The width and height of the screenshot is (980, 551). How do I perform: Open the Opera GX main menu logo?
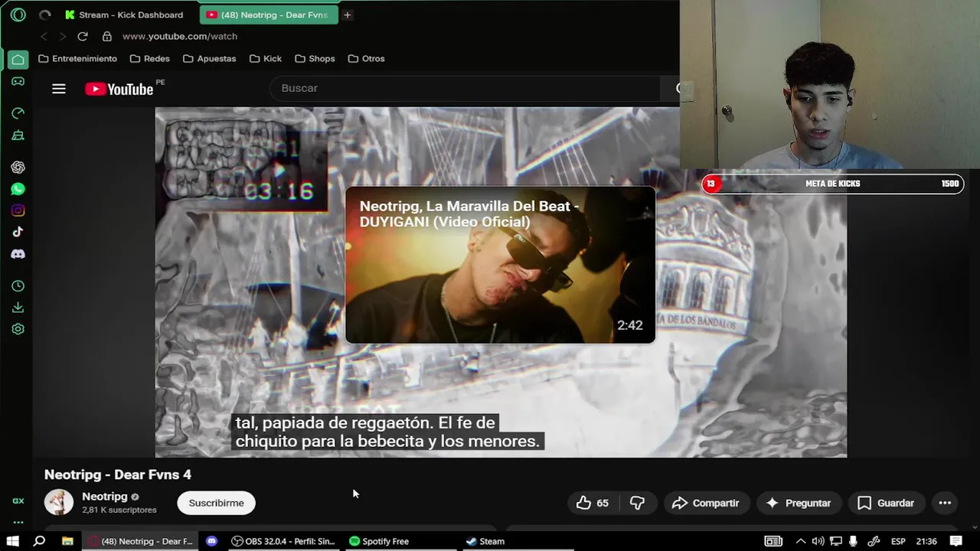(18, 15)
